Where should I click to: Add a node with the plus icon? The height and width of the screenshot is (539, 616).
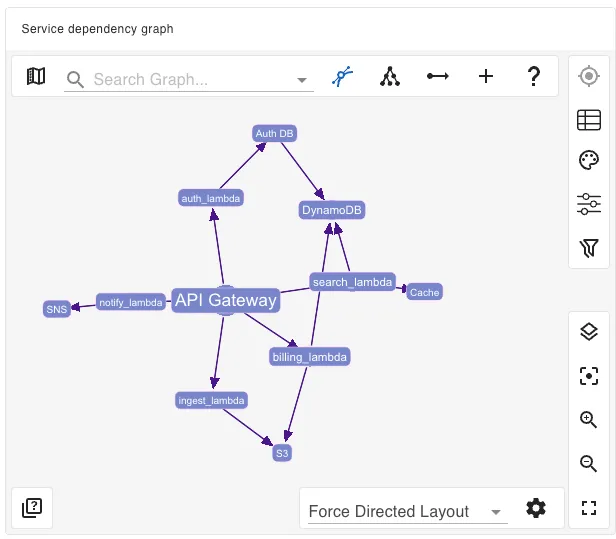coord(486,76)
